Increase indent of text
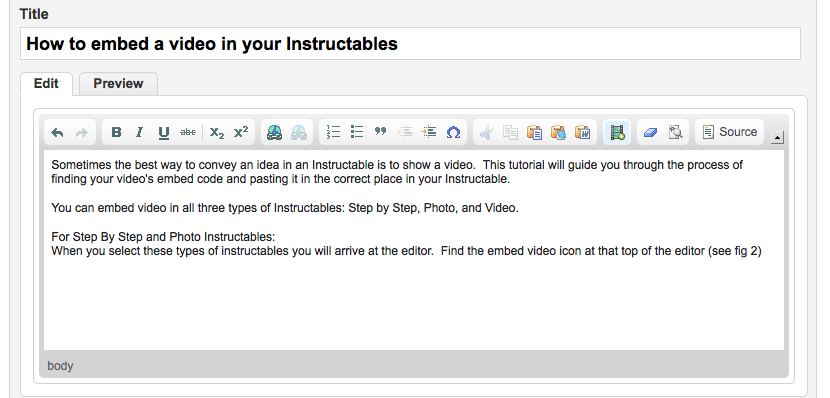The height and width of the screenshot is (398, 830). [429, 132]
